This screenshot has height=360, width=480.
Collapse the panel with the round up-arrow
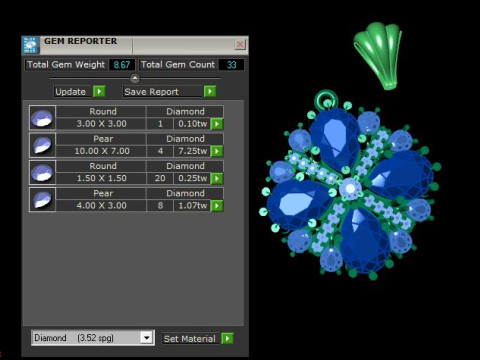click(135, 78)
